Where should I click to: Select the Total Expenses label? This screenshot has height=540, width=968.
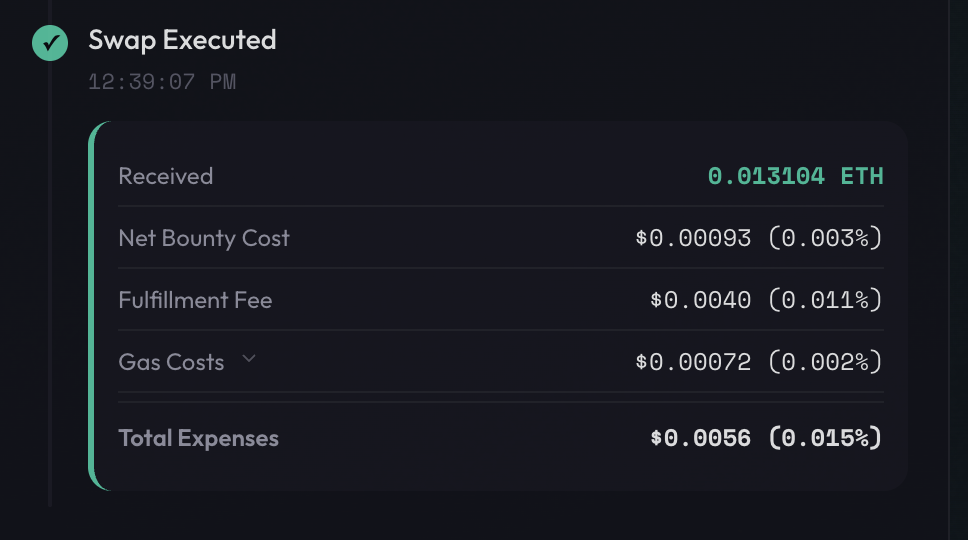coord(198,438)
